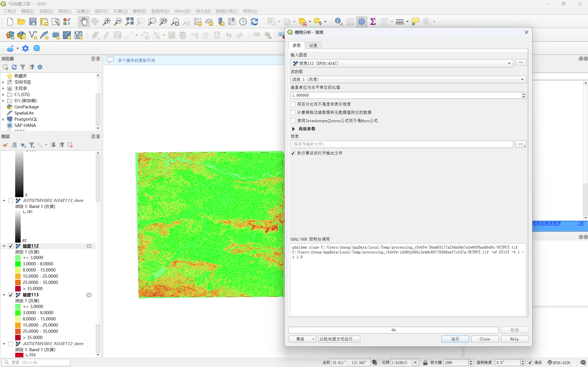
Task: Switch to the 记录 log tab
Action: pyautogui.click(x=313, y=46)
